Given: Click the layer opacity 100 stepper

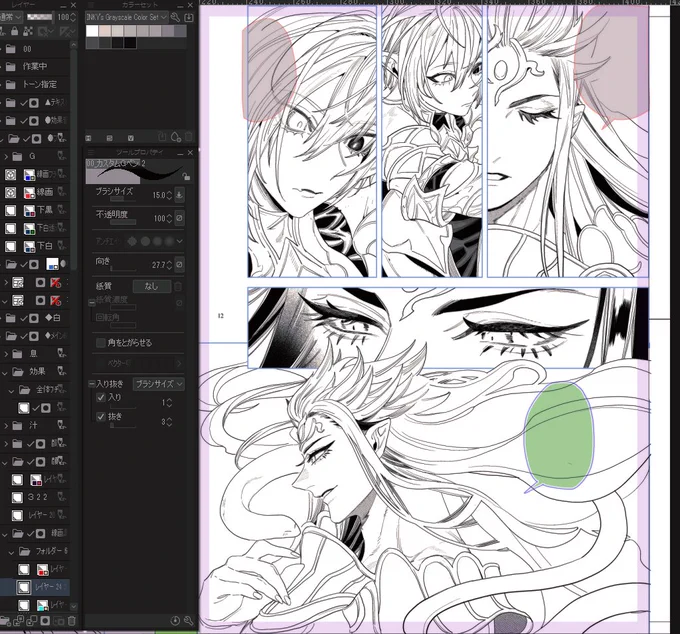Looking at the screenshot, I should (x=73, y=17).
